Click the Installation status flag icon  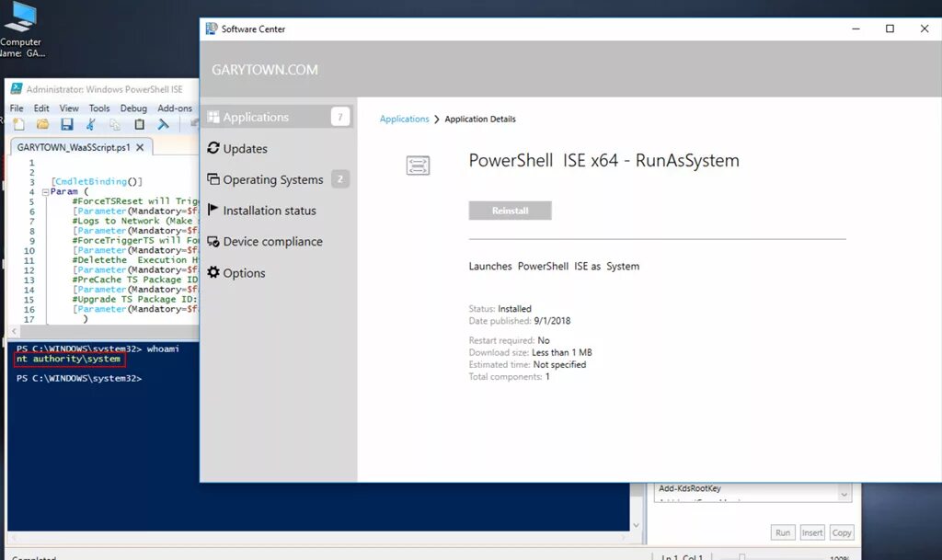(x=213, y=210)
